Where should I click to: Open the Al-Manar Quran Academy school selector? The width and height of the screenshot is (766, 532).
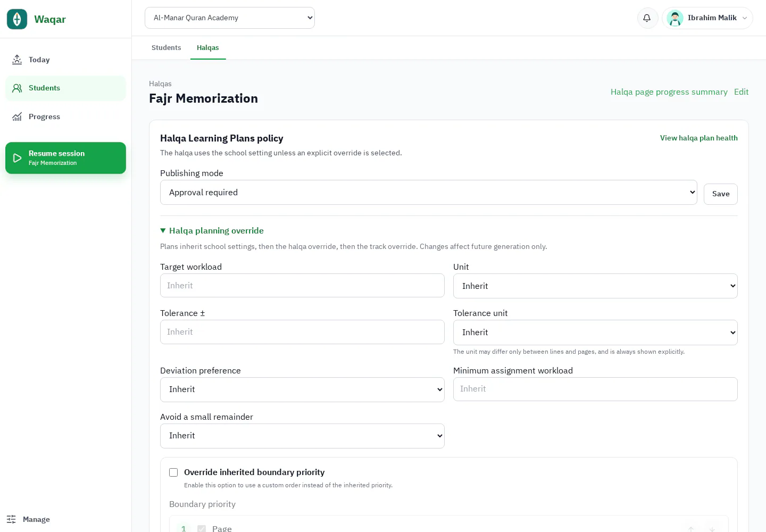230,18
